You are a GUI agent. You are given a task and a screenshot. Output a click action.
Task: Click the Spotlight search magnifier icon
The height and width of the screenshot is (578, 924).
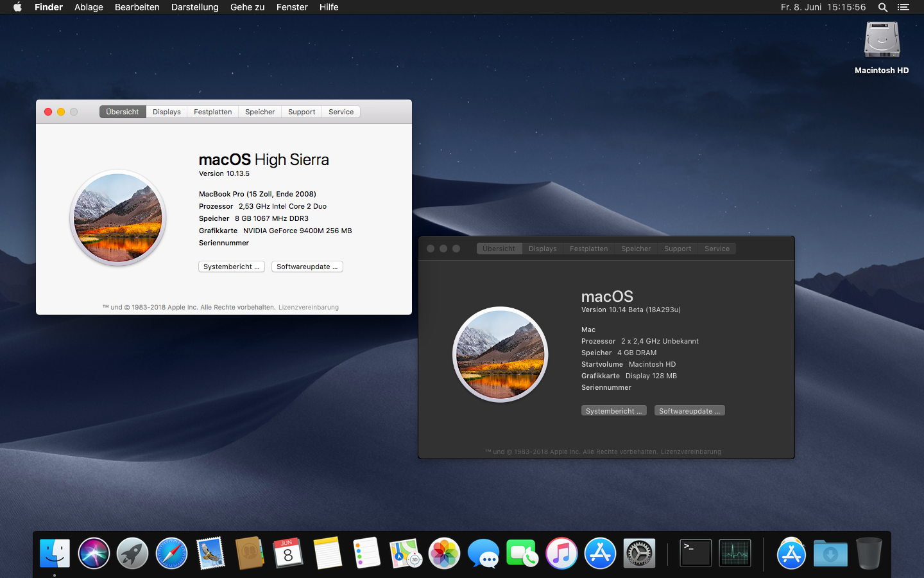tap(883, 7)
